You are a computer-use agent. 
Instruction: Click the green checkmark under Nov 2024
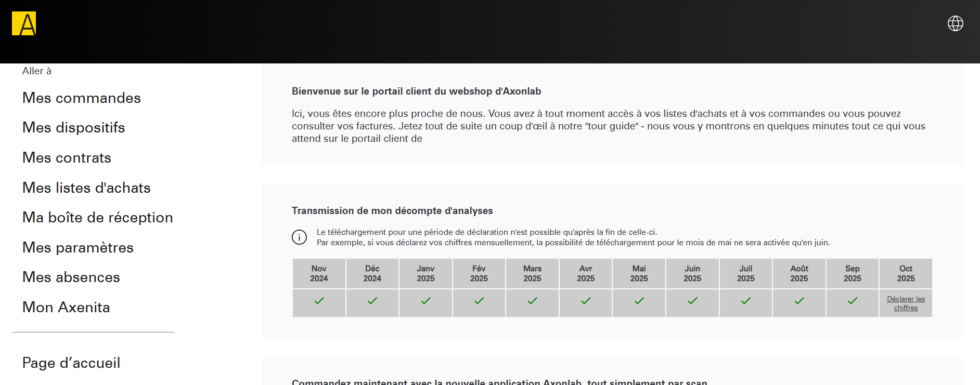click(319, 301)
